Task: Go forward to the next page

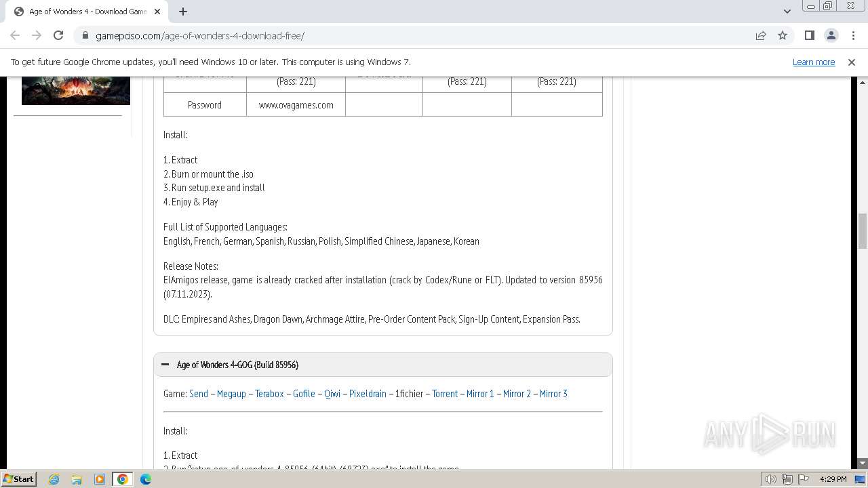Action: click(37, 35)
